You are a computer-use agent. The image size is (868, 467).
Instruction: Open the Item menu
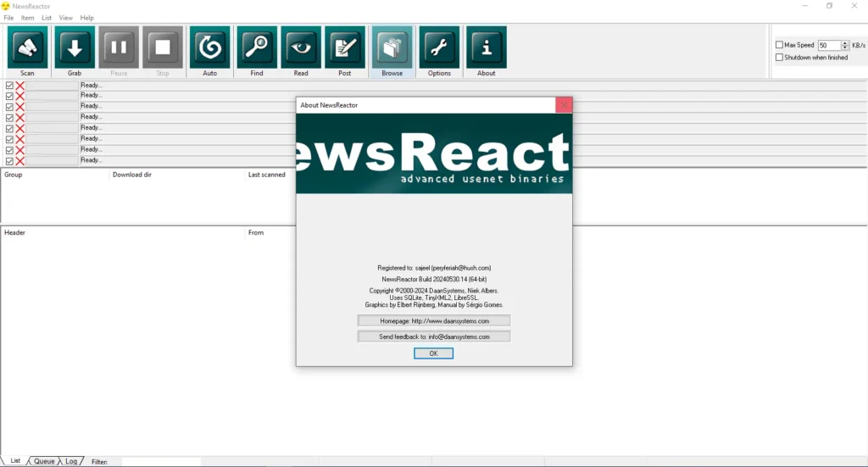coord(28,18)
